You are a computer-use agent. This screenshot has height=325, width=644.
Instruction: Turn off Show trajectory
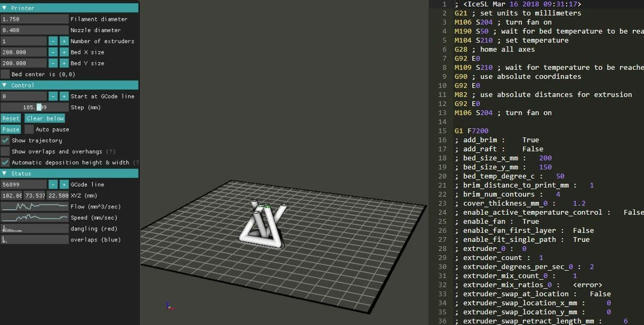click(5, 140)
